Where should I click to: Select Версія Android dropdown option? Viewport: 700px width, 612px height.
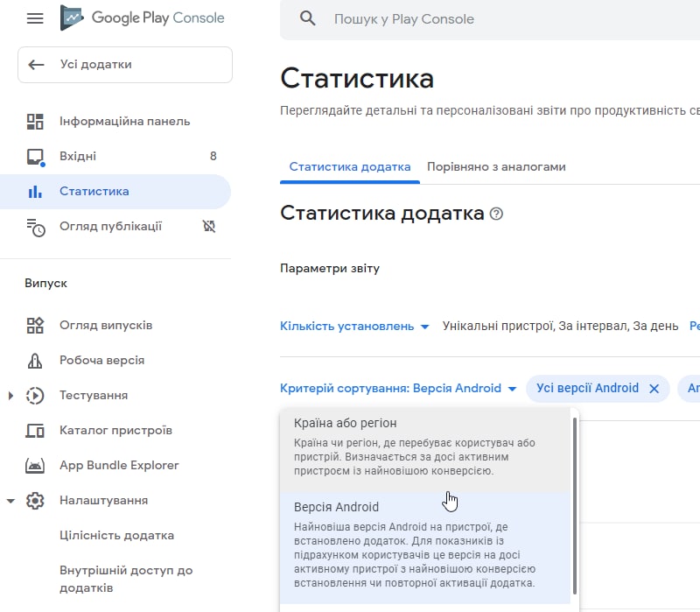coord(425,548)
